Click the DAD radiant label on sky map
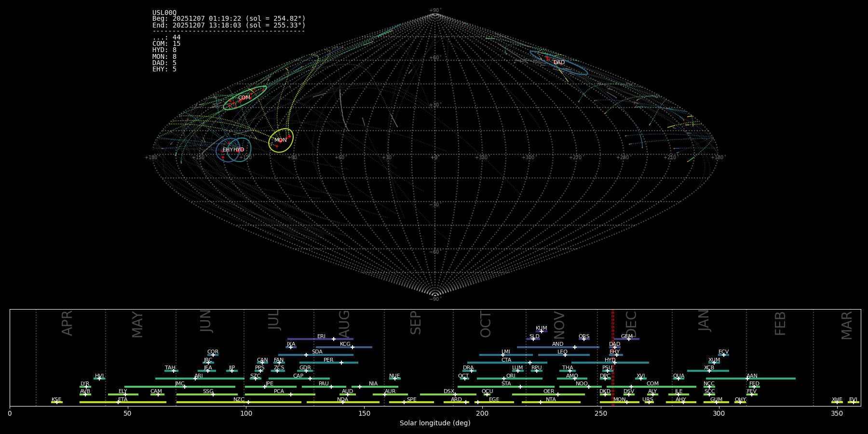868x434 pixels. click(559, 63)
